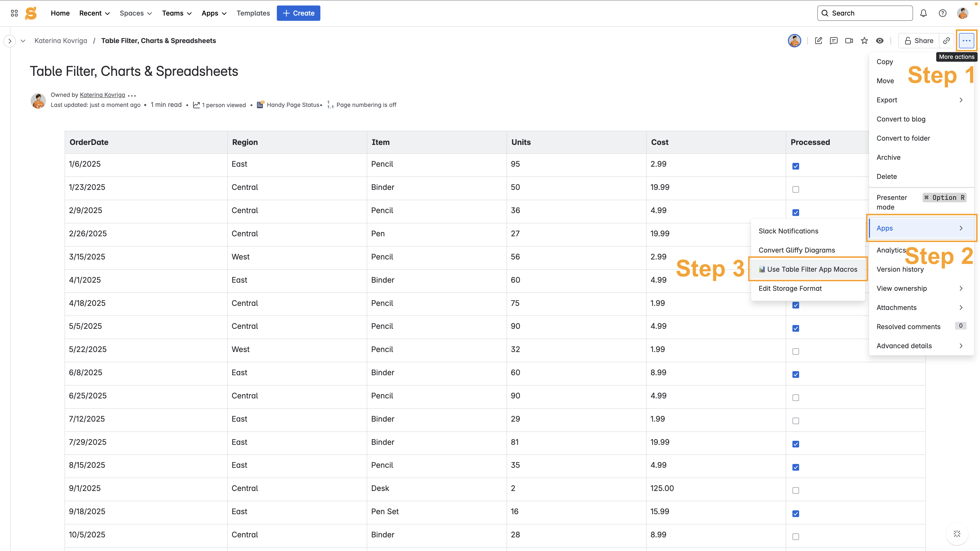Check the Processed box for 1/23/2025 row
The image size is (980, 551).
point(796,189)
